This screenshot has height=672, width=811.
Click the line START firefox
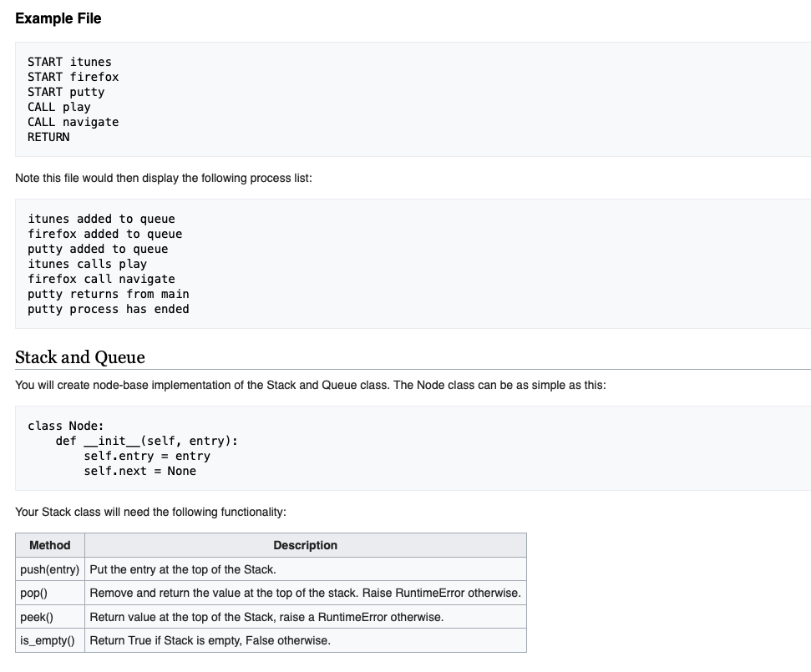pyautogui.click(x=73, y=77)
